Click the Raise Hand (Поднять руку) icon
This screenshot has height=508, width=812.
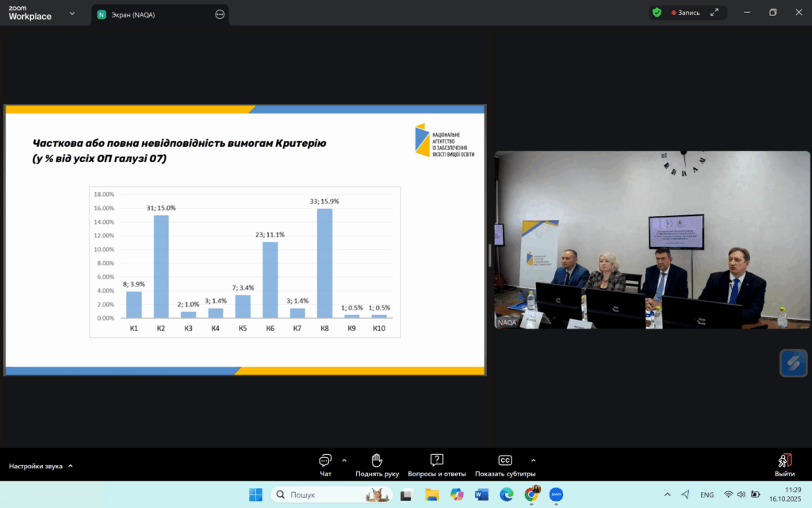377,460
